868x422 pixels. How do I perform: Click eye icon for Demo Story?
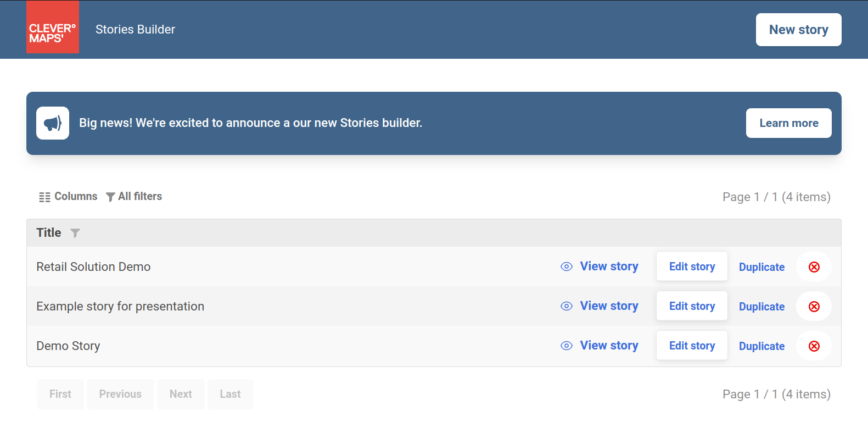pos(566,346)
